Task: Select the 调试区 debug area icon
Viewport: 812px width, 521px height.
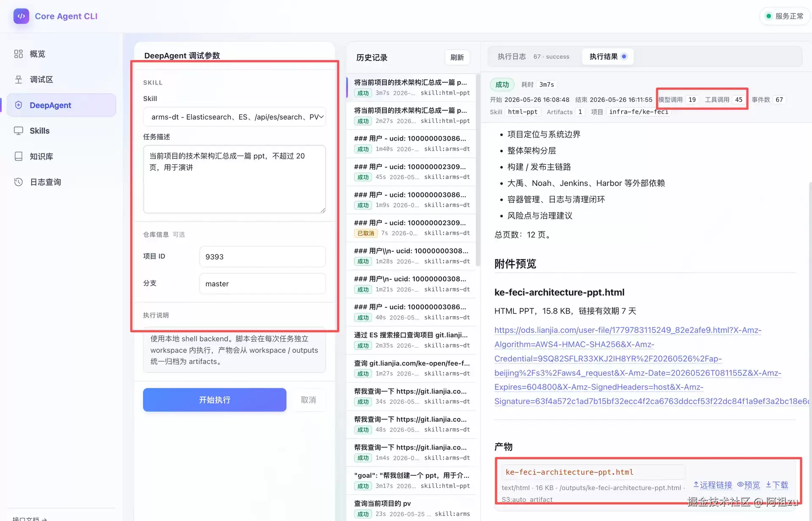Action: coord(18,79)
